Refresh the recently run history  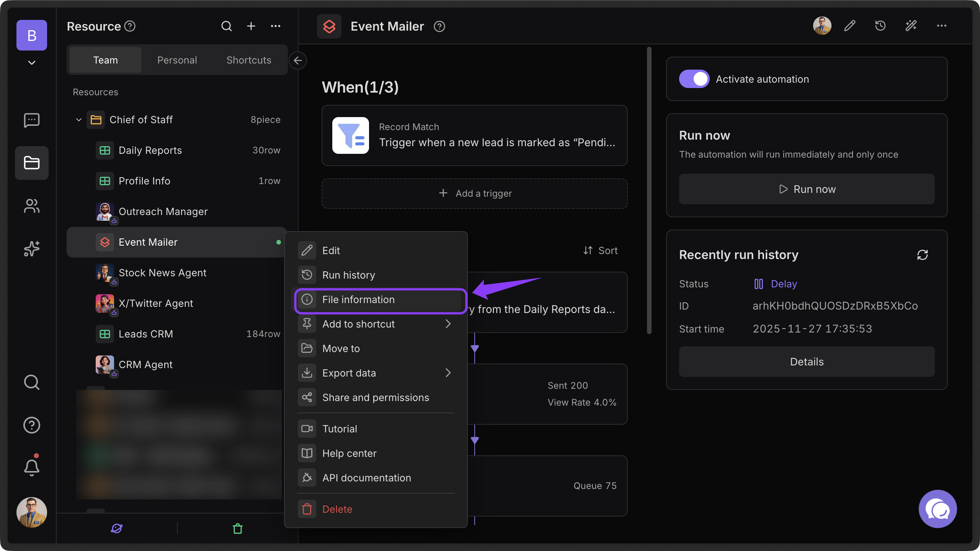click(922, 255)
